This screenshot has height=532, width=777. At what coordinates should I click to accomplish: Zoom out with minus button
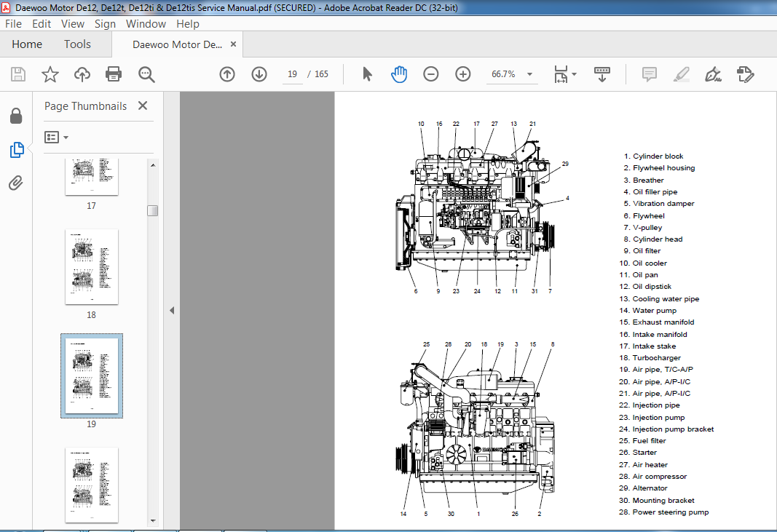(431, 74)
